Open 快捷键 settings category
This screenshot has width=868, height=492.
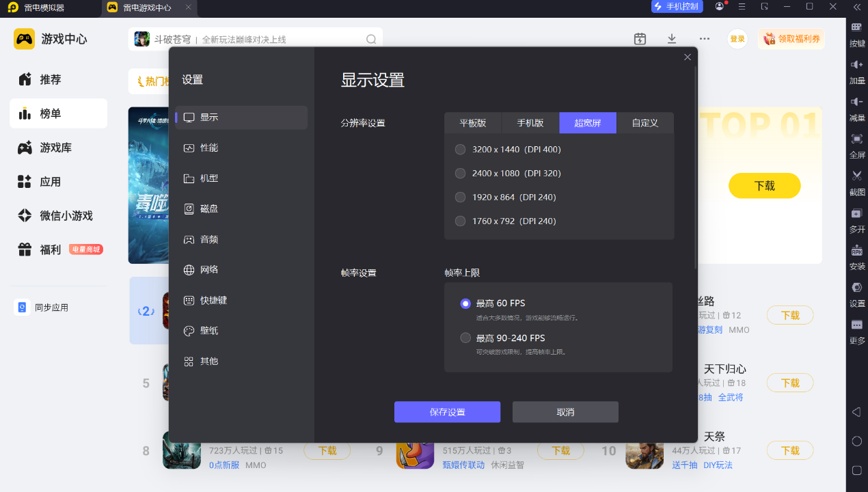pos(241,301)
